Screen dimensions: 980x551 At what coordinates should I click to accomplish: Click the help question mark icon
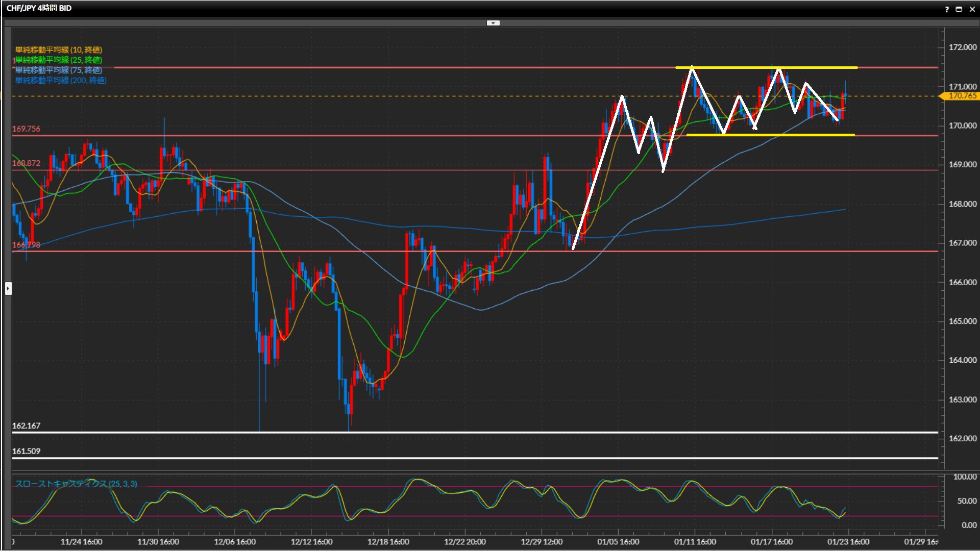click(947, 9)
